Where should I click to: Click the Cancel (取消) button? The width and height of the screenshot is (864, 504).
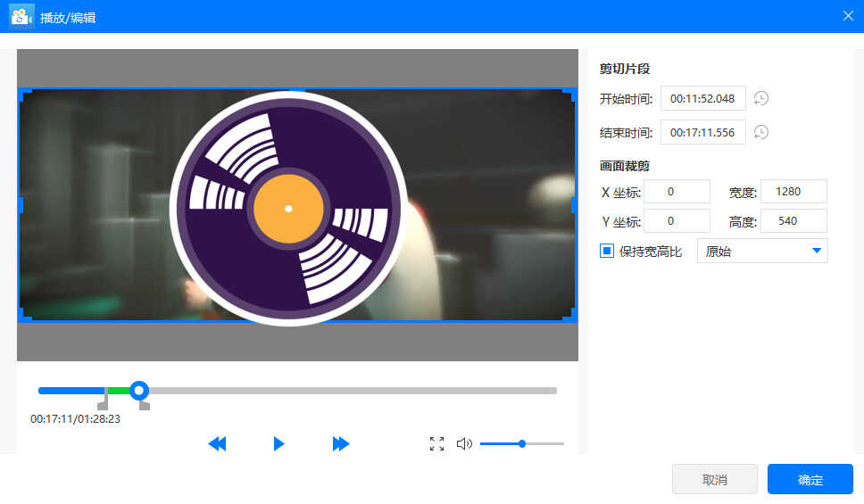pyautogui.click(x=715, y=480)
